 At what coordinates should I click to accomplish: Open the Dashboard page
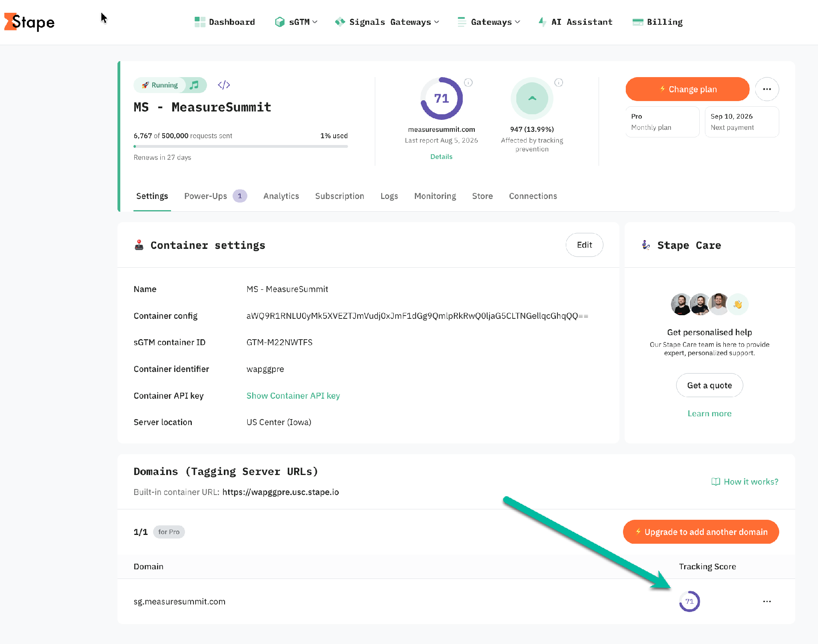point(225,22)
